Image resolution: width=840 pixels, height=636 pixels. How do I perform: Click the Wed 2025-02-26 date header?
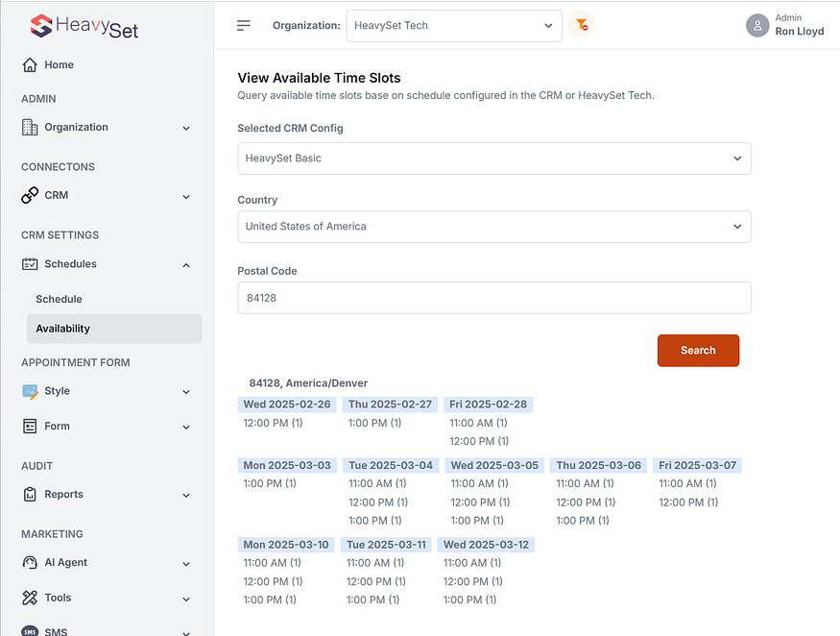tap(287, 404)
